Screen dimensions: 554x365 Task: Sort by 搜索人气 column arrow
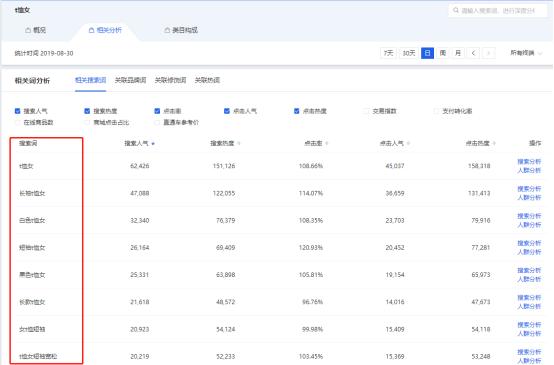[153, 143]
